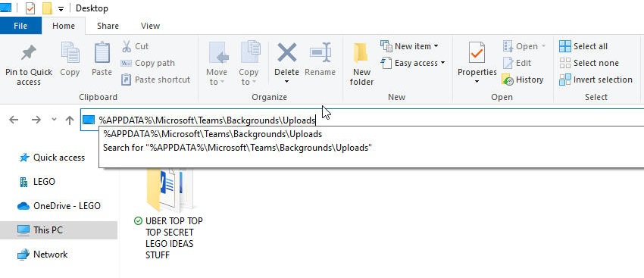The image size is (644, 278).
Task: Click the Paste clipboard icon
Action: 102,52
